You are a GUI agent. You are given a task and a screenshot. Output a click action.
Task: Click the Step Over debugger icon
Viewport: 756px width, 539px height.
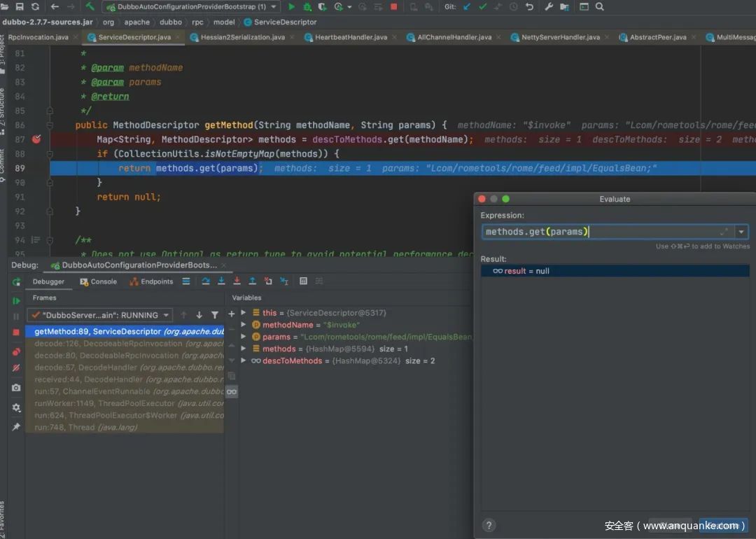click(206, 281)
